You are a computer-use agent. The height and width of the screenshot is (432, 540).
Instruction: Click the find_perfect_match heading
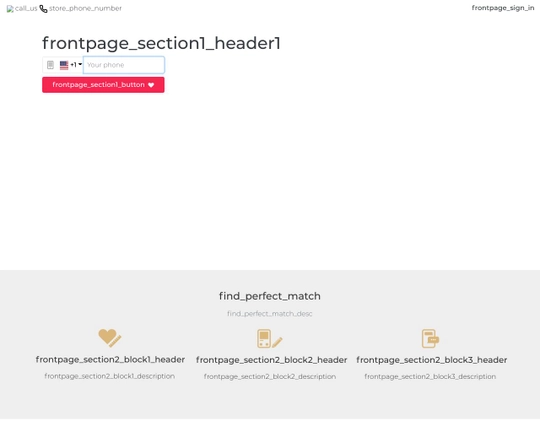[270, 296]
